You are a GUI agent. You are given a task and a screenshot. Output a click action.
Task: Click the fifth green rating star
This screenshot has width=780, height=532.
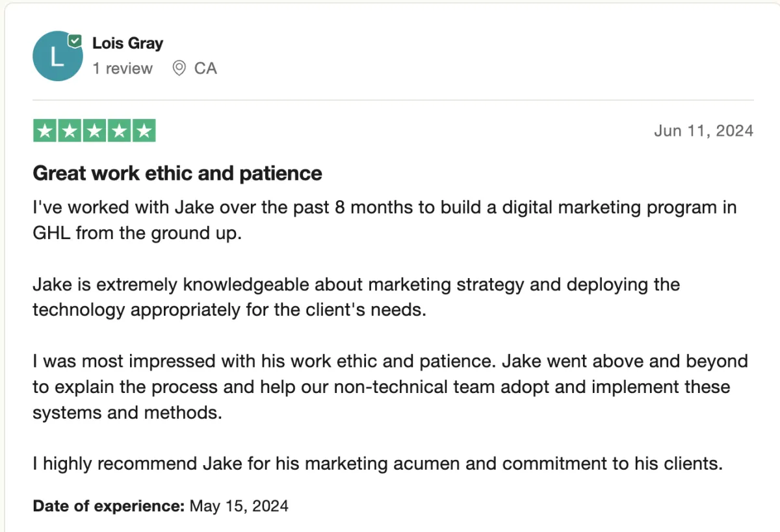pos(144,131)
